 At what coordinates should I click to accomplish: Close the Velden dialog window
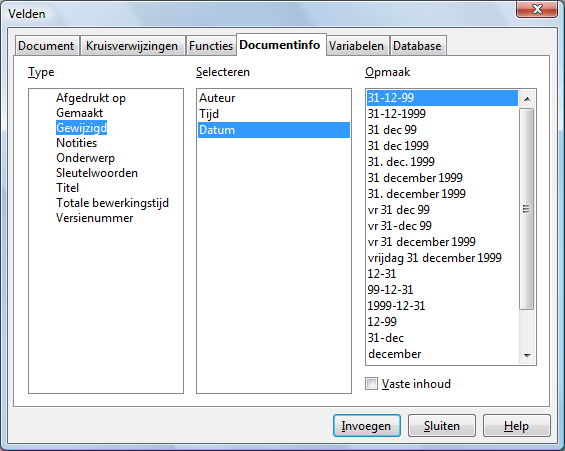(x=537, y=9)
